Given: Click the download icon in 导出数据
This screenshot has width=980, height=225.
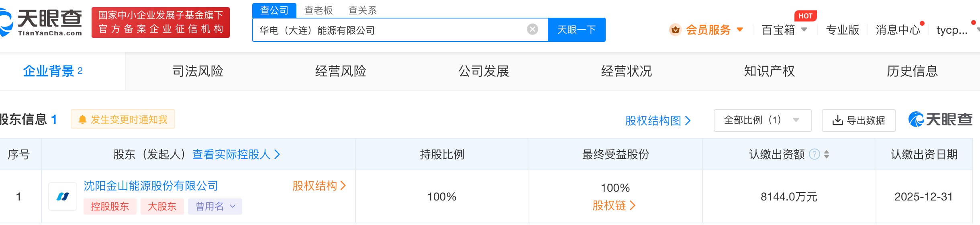Looking at the screenshot, I should pos(837,121).
